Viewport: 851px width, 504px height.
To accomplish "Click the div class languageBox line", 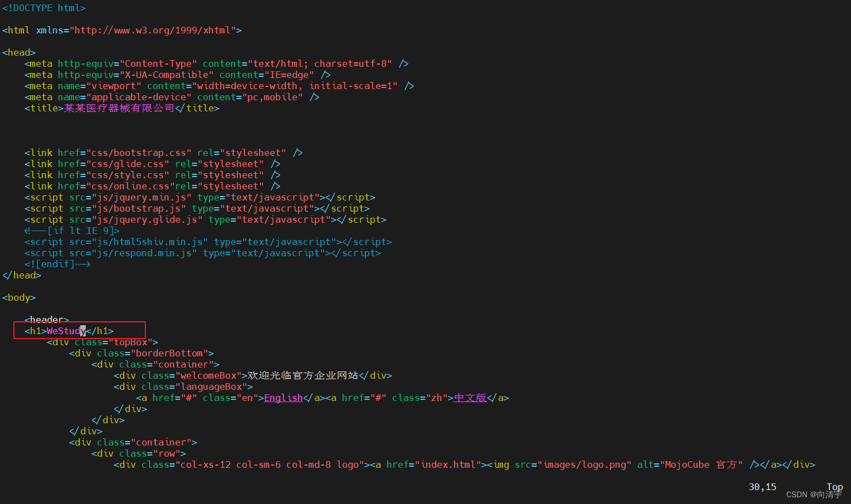I will [x=183, y=386].
